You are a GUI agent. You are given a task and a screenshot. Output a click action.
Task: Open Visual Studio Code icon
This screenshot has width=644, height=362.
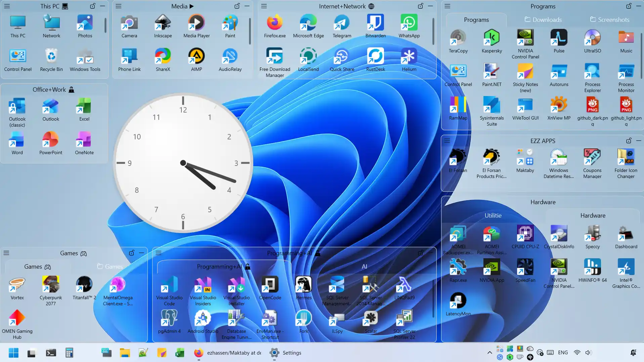(x=169, y=291)
